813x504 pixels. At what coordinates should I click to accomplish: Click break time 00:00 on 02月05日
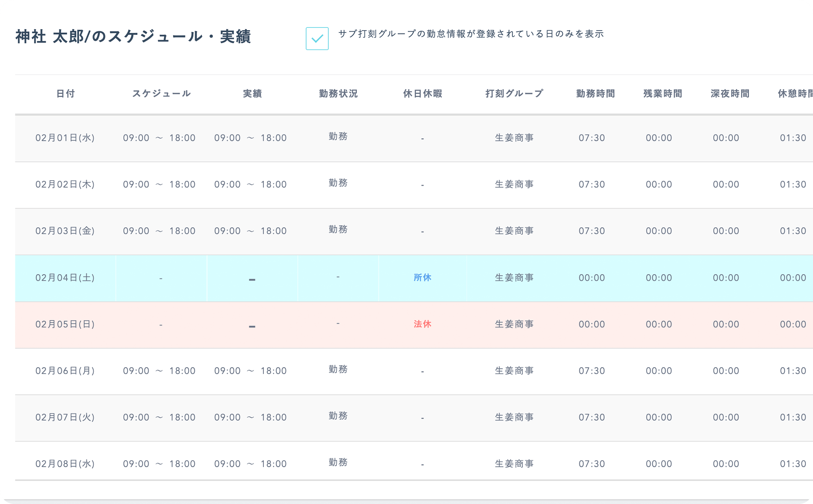(x=793, y=324)
